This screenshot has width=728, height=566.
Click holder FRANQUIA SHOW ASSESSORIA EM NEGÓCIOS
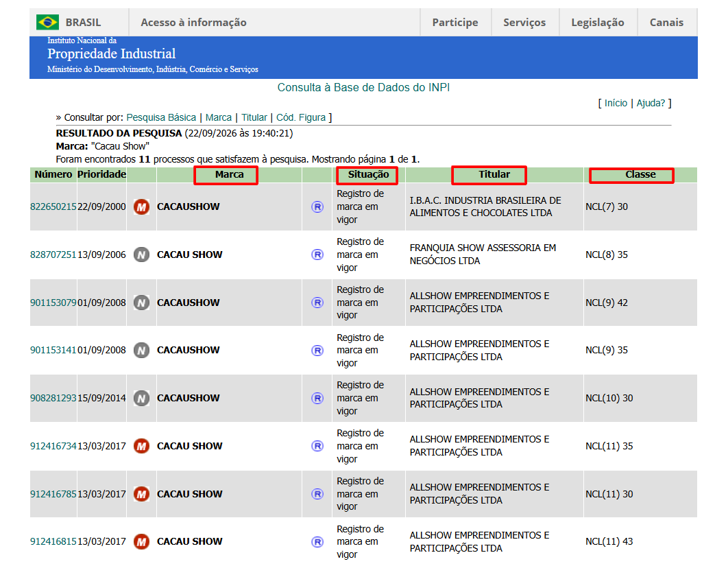coord(483,255)
